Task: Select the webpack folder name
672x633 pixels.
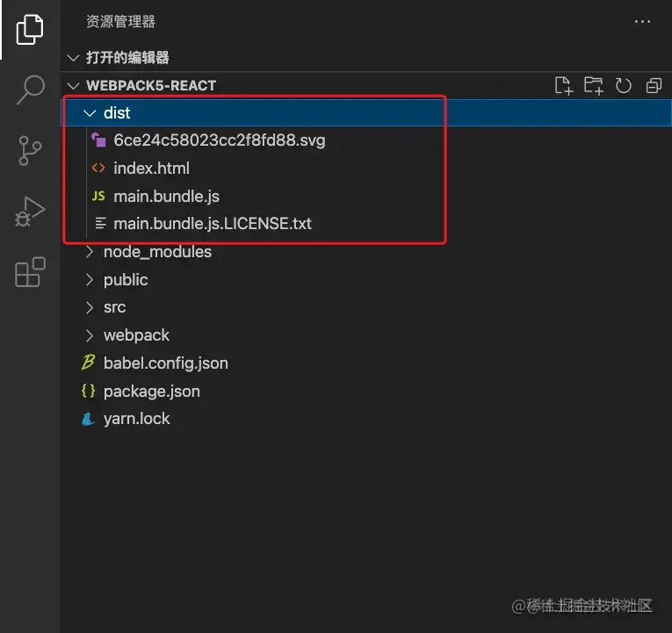Action: click(136, 335)
